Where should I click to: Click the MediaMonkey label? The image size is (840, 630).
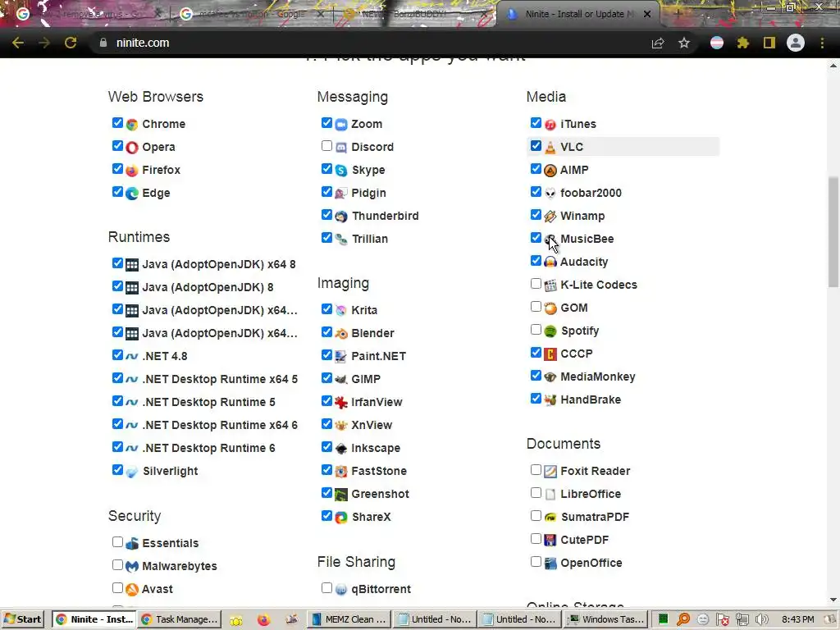click(x=598, y=377)
